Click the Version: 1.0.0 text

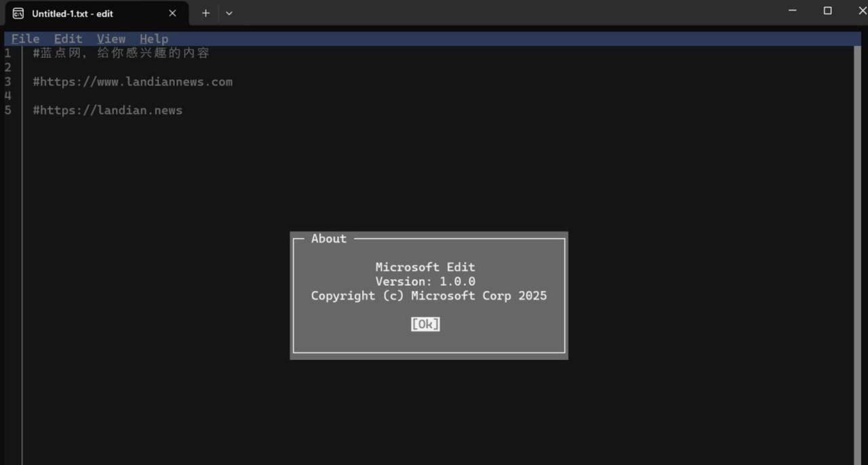425,281
